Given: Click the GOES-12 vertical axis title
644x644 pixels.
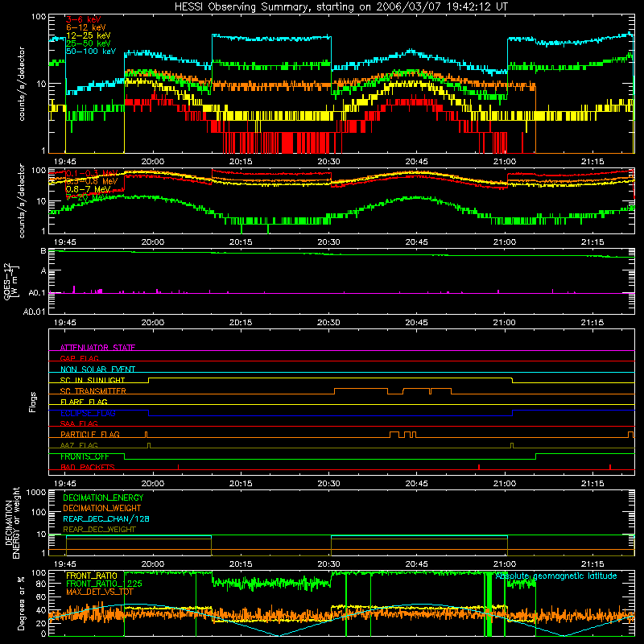Looking at the screenshot, I should [x=11, y=281].
